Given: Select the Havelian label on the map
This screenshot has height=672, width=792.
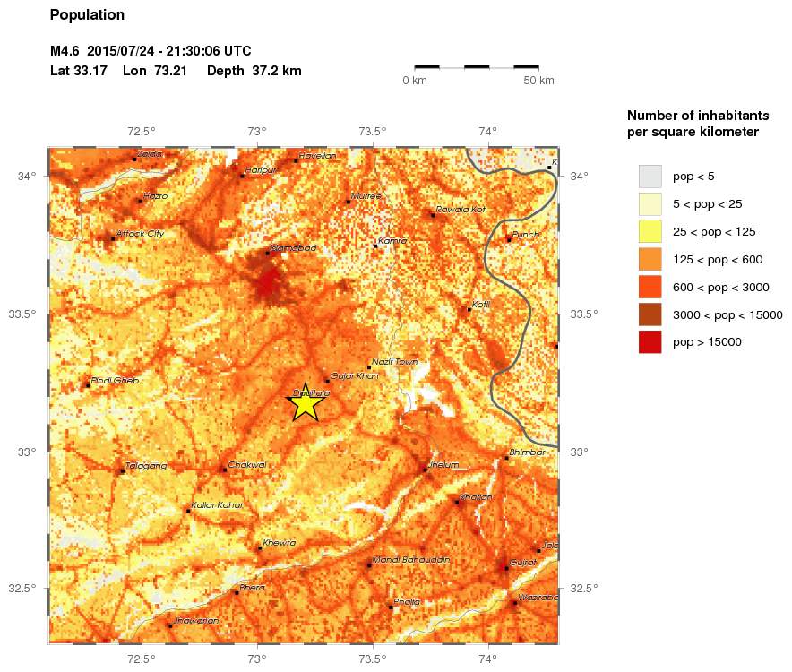Looking at the screenshot, I should point(318,156).
